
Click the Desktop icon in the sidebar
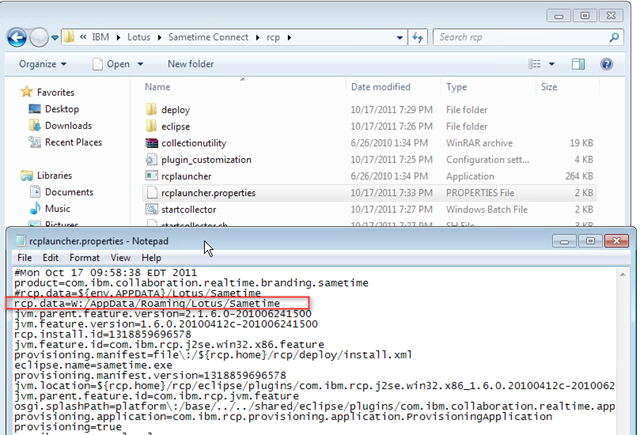point(35,109)
